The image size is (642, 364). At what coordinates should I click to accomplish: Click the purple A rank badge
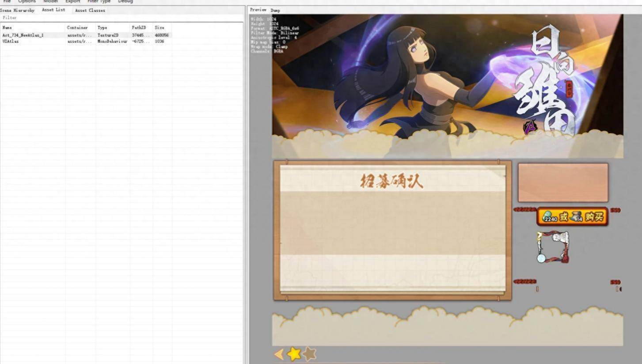[x=530, y=127]
